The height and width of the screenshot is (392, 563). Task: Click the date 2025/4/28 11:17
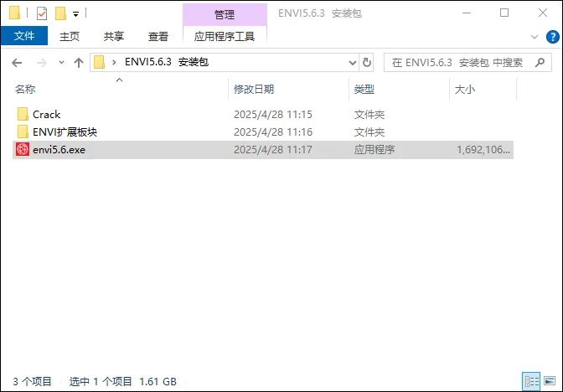point(273,150)
